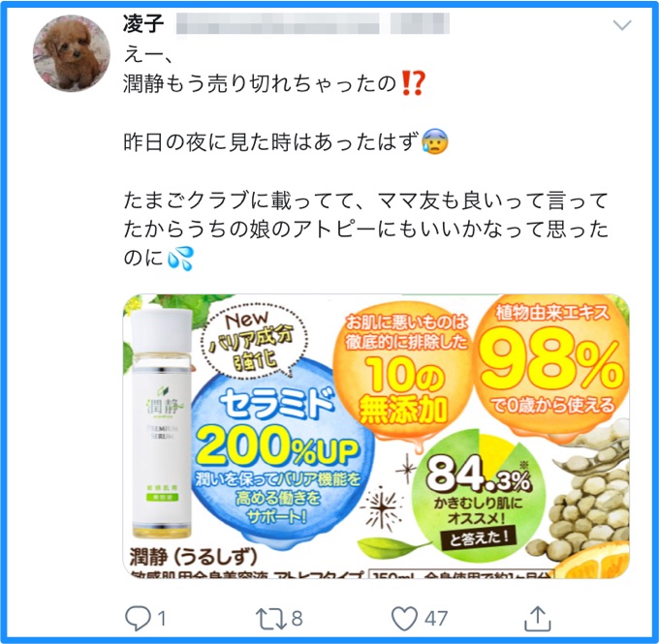
Task: Click the retweet count 8
Action: click(x=298, y=619)
